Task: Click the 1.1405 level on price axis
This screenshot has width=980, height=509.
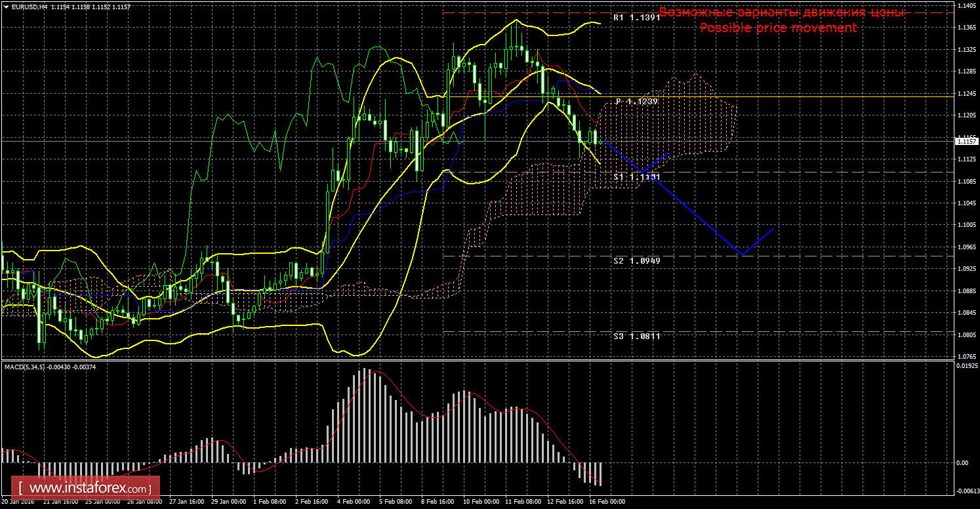Action: pyautogui.click(x=965, y=6)
